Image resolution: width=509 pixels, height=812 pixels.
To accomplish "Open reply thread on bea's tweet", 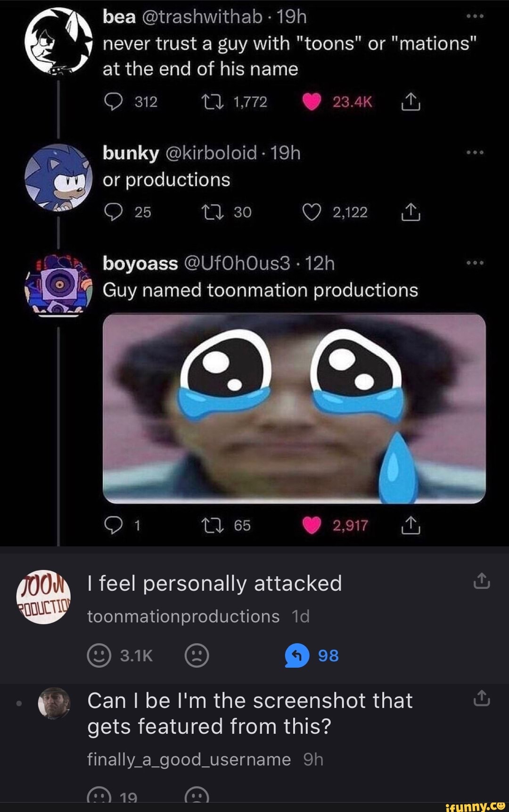I will (x=113, y=102).
